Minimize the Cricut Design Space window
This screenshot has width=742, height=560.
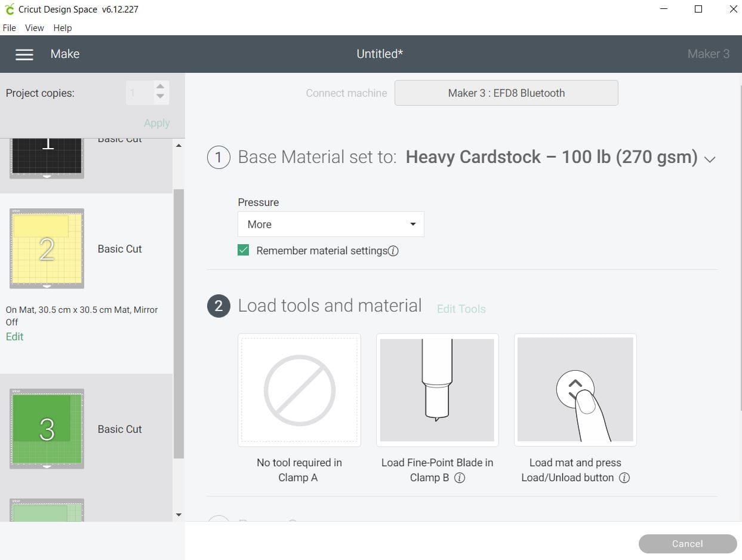663,10
